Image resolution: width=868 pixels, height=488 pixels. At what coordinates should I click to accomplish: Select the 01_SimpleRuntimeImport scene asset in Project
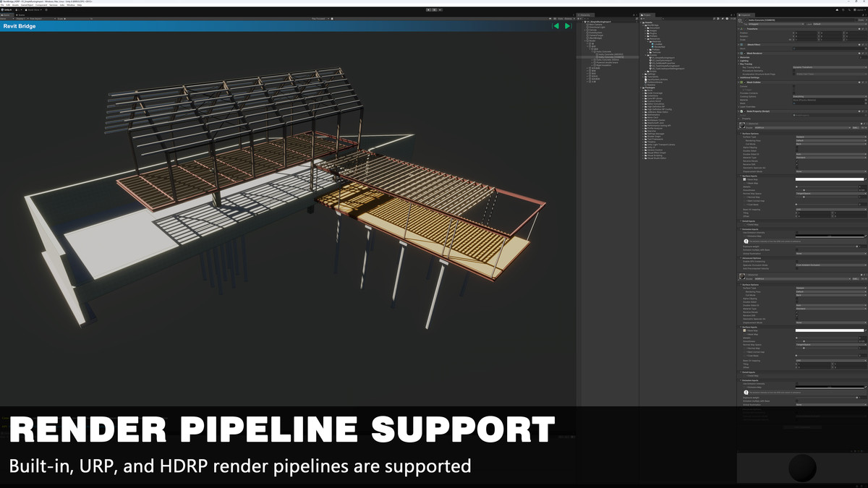(663, 57)
